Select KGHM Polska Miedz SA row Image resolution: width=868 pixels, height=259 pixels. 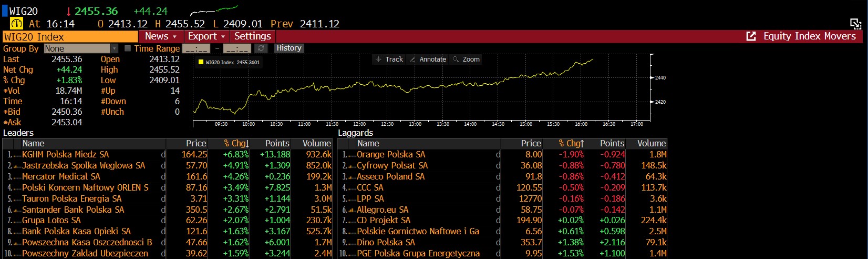click(168, 155)
